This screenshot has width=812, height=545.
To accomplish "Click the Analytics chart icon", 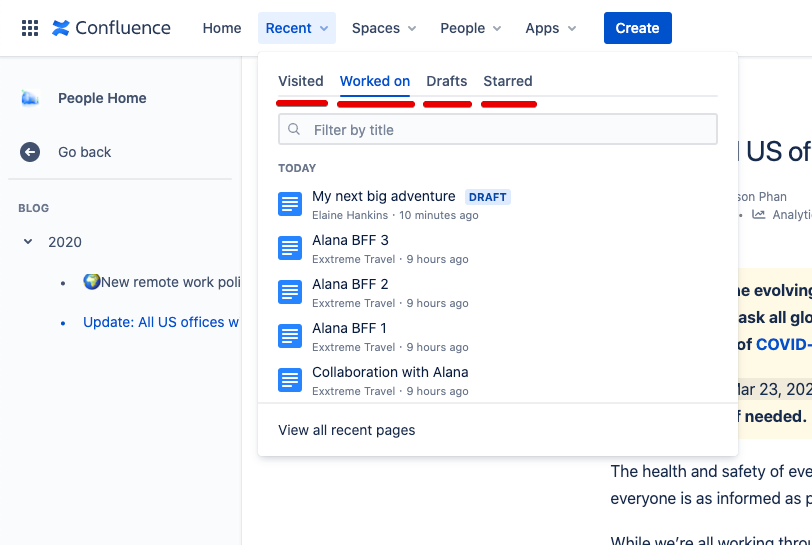I will pos(759,214).
